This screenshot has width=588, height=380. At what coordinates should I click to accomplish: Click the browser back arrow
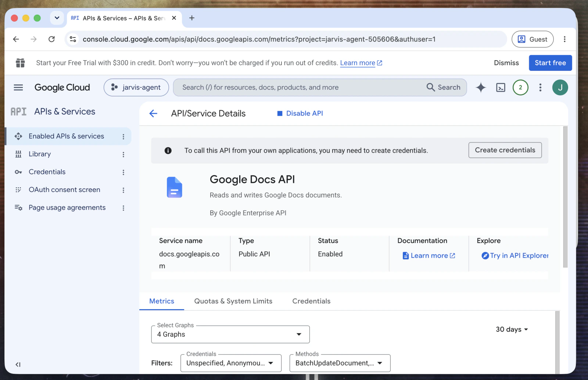tap(16, 39)
